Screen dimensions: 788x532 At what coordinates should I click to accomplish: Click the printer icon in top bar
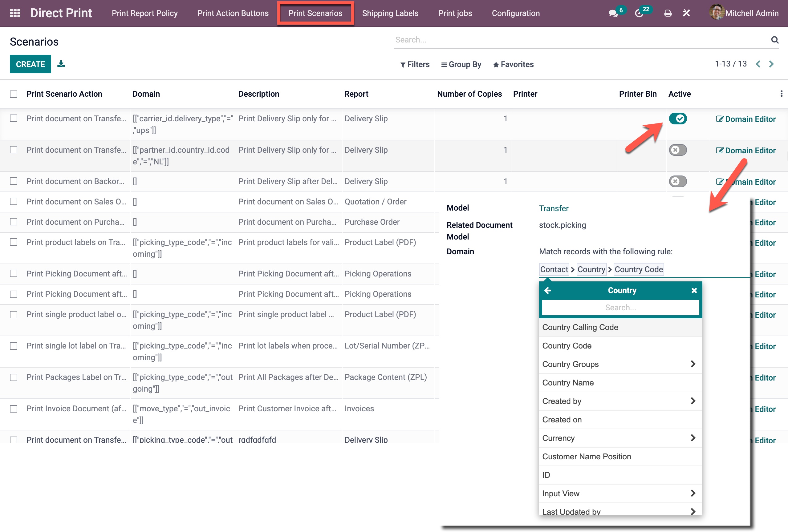point(668,13)
